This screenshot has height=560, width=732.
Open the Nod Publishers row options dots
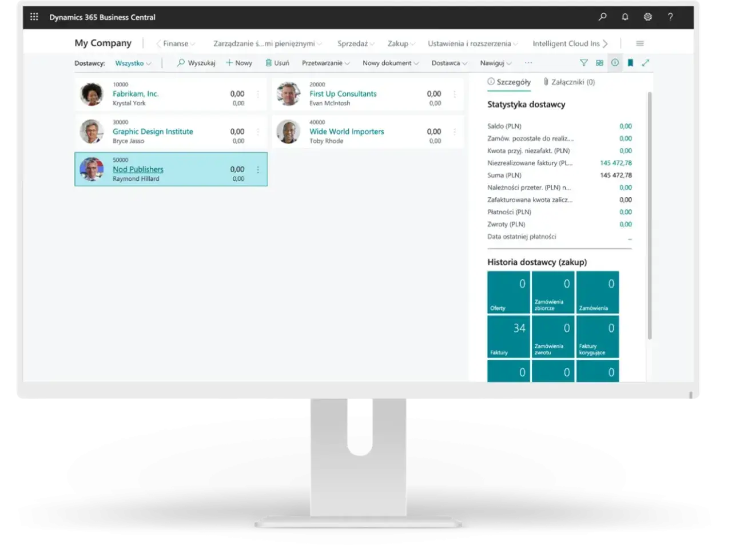tap(258, 169)
